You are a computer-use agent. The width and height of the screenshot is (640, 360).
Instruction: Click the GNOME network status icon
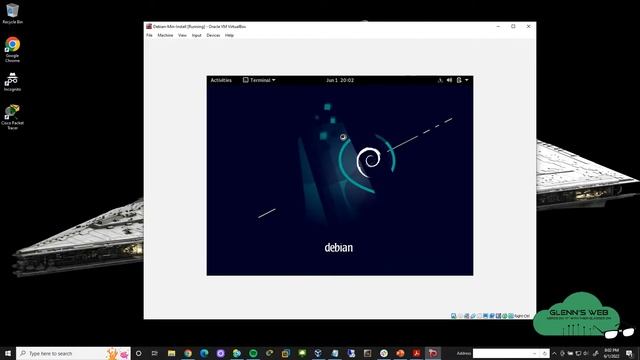440,80
